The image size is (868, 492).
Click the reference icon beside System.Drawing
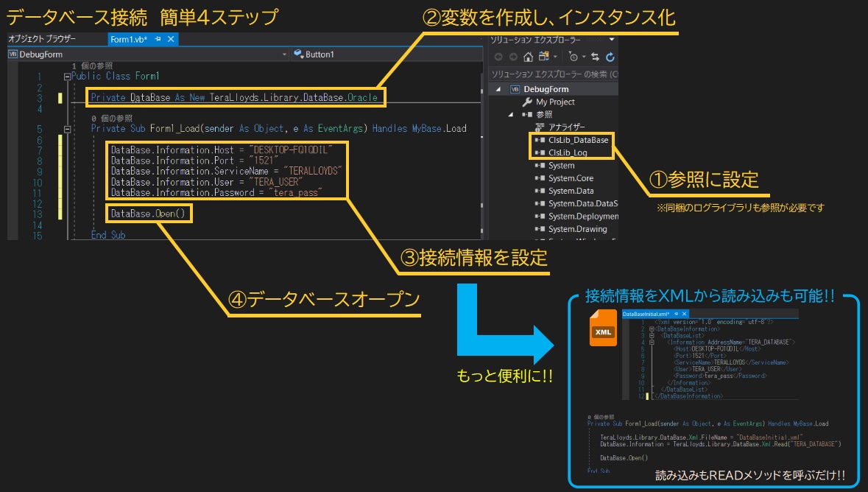(540, 229)
